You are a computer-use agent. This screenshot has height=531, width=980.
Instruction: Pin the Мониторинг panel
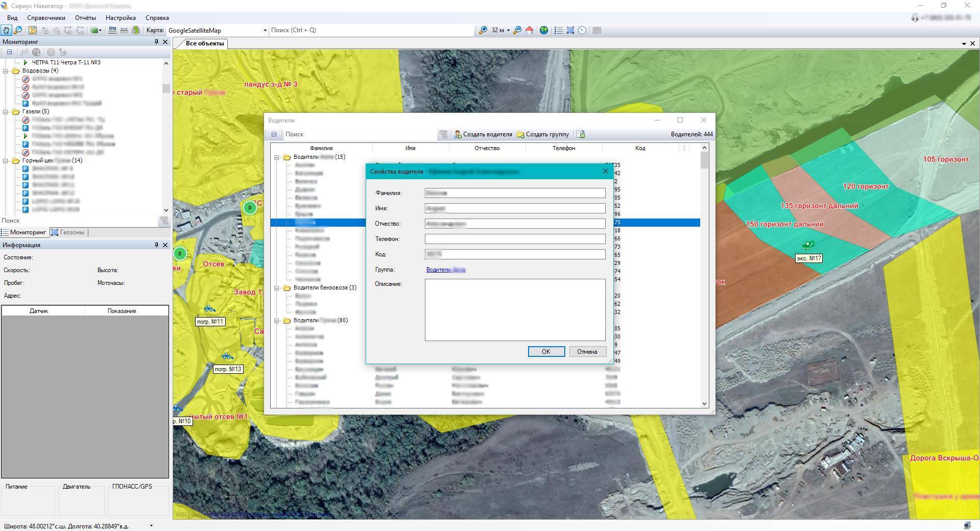[x=156, y=42]
